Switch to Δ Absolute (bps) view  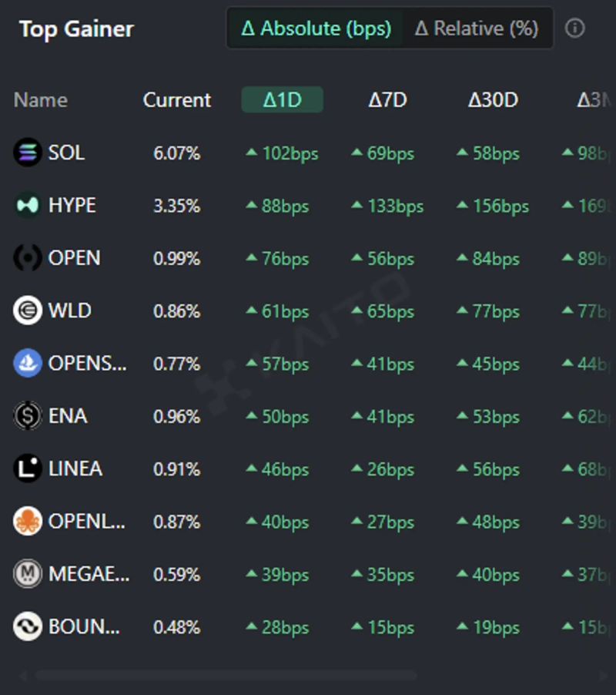click(316, 29)
